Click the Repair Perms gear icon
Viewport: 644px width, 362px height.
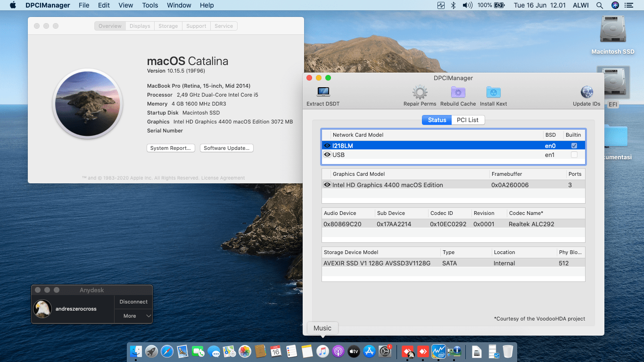point(420,92)
